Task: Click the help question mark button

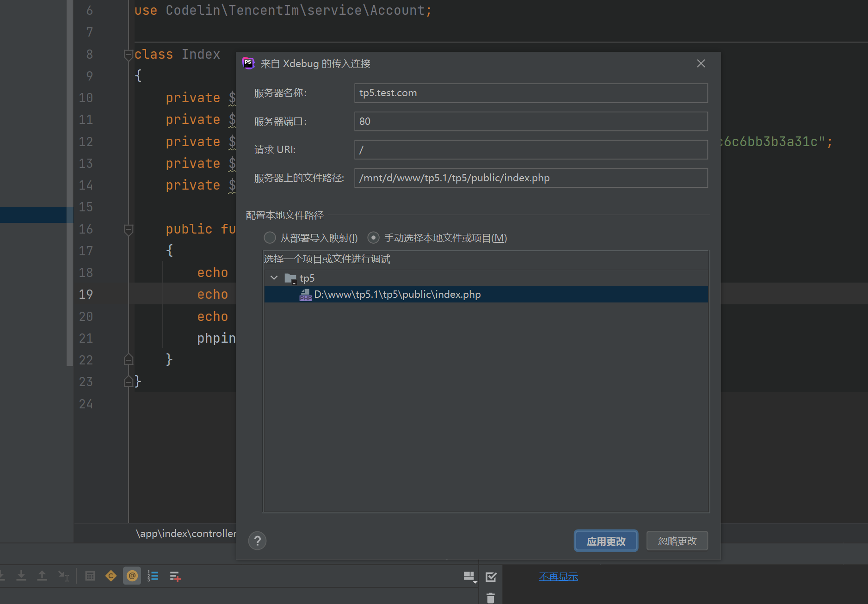Action: [257, 541]
